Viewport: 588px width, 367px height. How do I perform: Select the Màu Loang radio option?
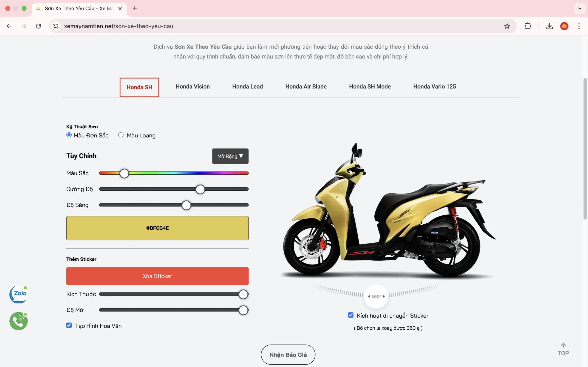[121, 135]
